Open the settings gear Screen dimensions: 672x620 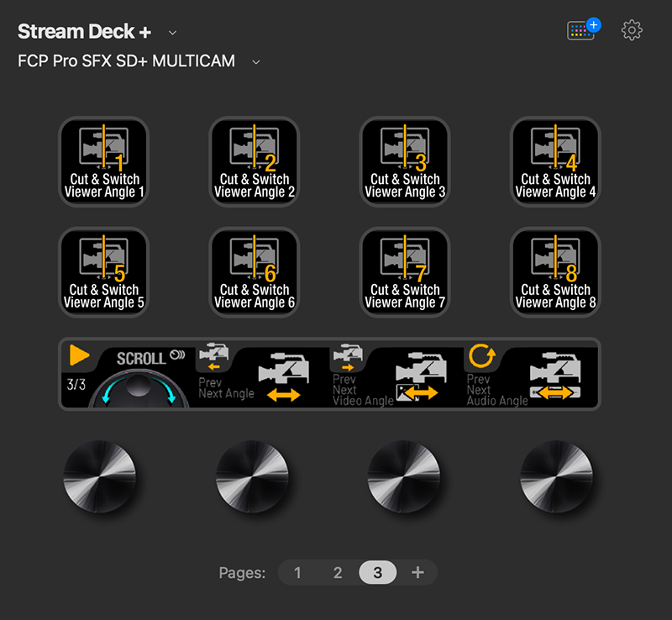[x=631, y=30]
